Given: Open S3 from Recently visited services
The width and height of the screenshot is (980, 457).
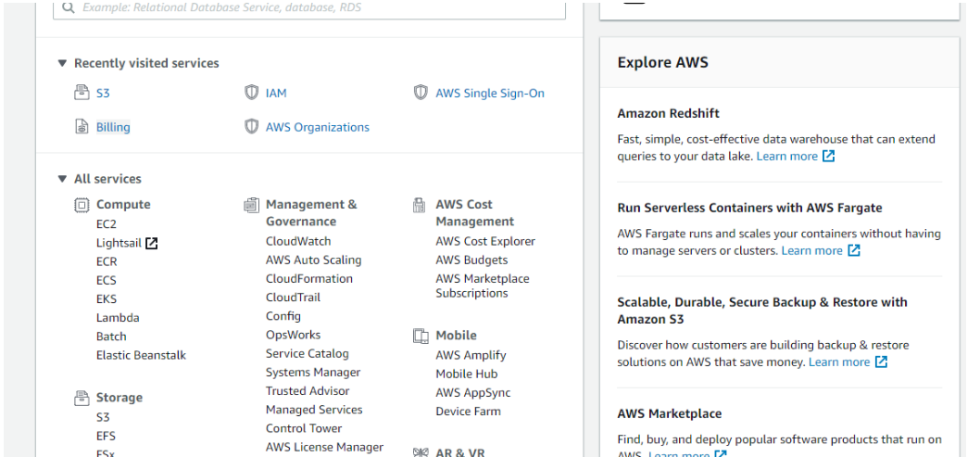Looking at the screenshot, I should coord(103,93).
